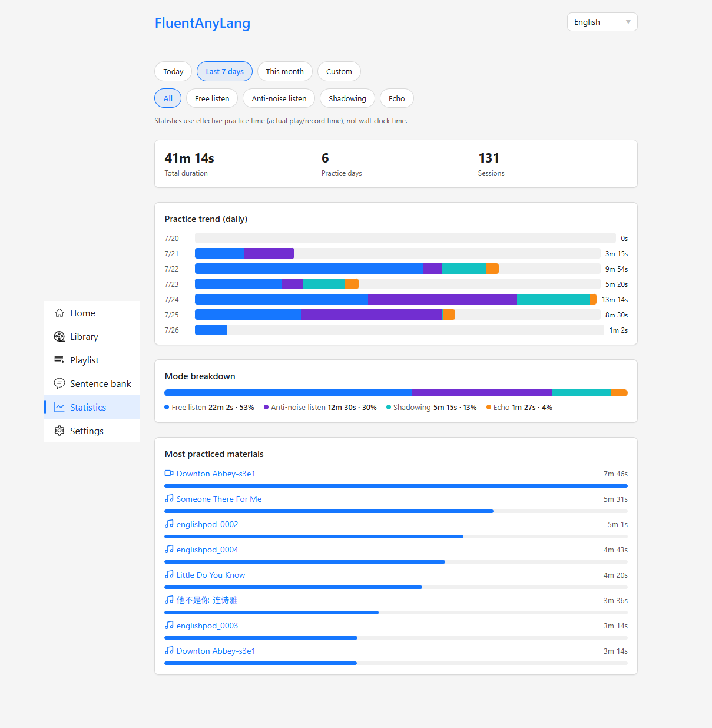Select the Last 7 days range
This screenshot has height=728, width=712.
click(x=224, y=71)
